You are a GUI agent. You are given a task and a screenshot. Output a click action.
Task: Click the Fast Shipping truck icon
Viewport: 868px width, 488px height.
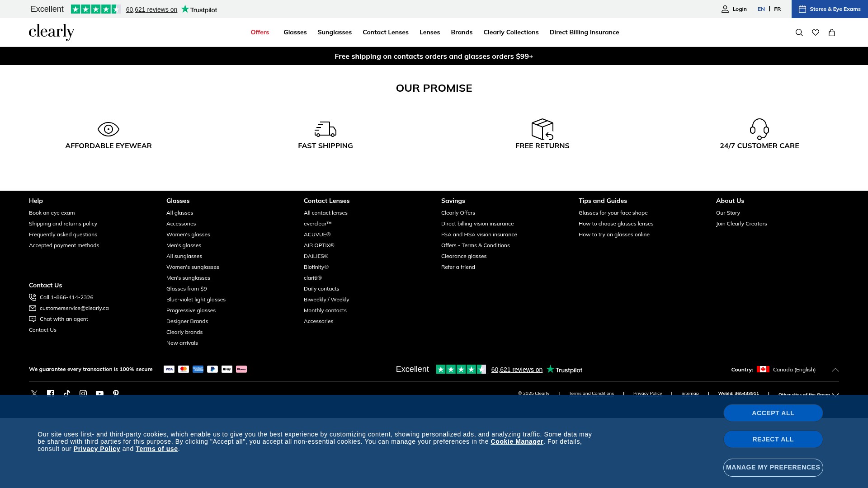coord(325,129)
